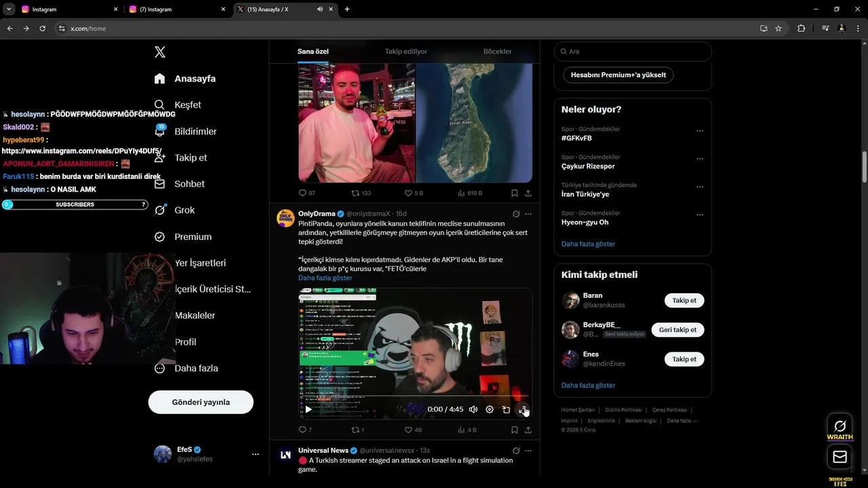The image size is (868, 488).
Task: Seek on the video progress bar
Action: [415, 396]
